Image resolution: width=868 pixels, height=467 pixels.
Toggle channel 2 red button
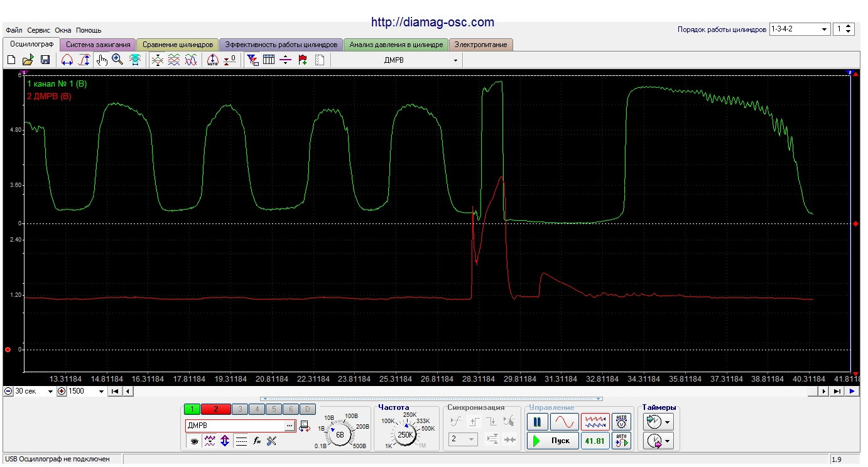(215, 409)
